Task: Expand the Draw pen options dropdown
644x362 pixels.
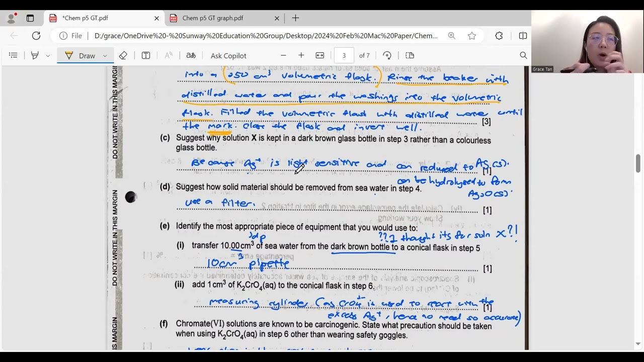Action: [x=105, y=55]
